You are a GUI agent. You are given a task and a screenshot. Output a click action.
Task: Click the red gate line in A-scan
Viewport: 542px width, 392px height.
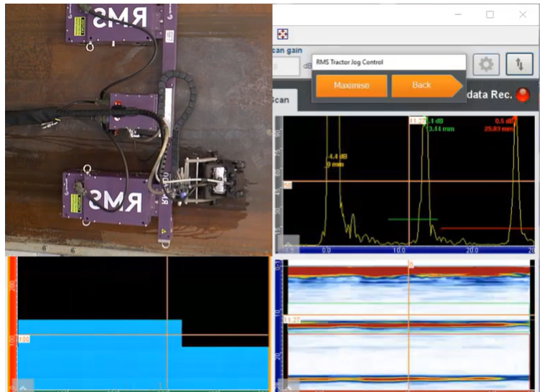487,228
